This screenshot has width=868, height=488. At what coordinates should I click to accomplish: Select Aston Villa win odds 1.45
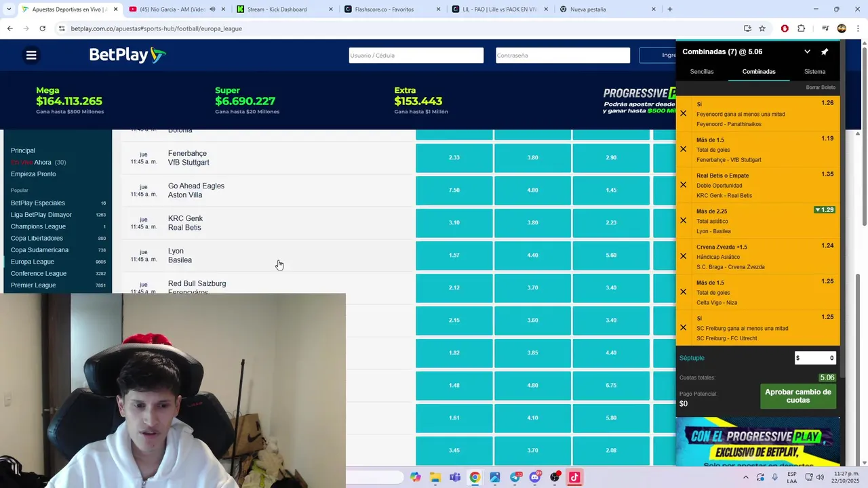(x=611, y=190)
